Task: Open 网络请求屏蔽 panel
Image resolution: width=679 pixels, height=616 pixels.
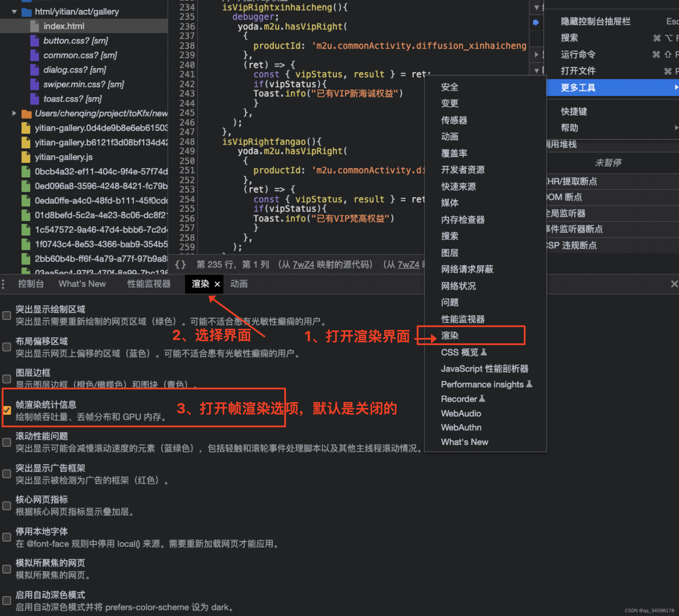Action: pyautogui.click(x=468, y=270)
